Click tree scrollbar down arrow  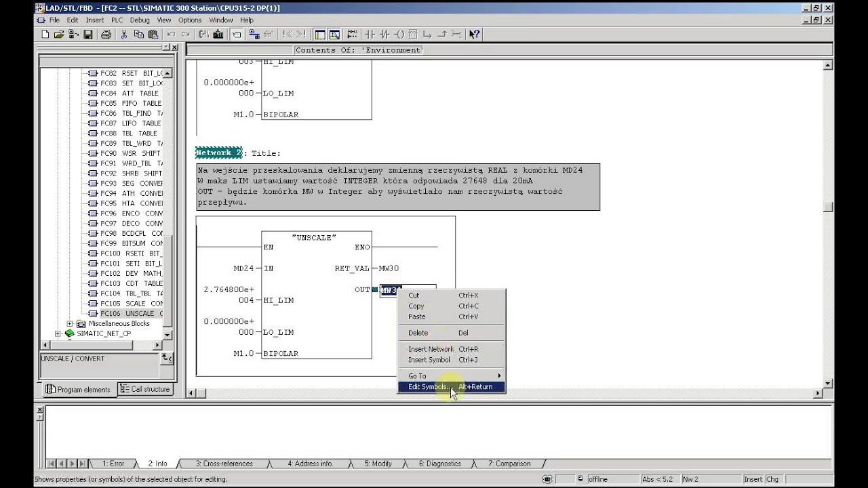167,335
